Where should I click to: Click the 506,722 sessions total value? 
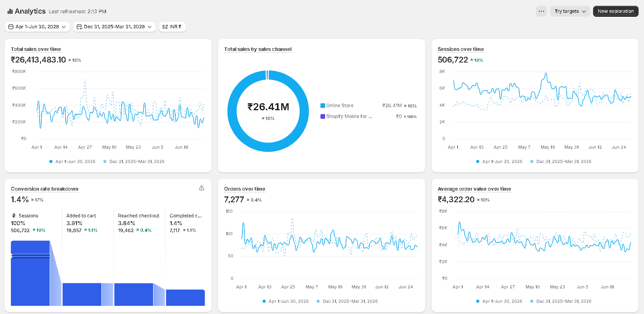453,60
